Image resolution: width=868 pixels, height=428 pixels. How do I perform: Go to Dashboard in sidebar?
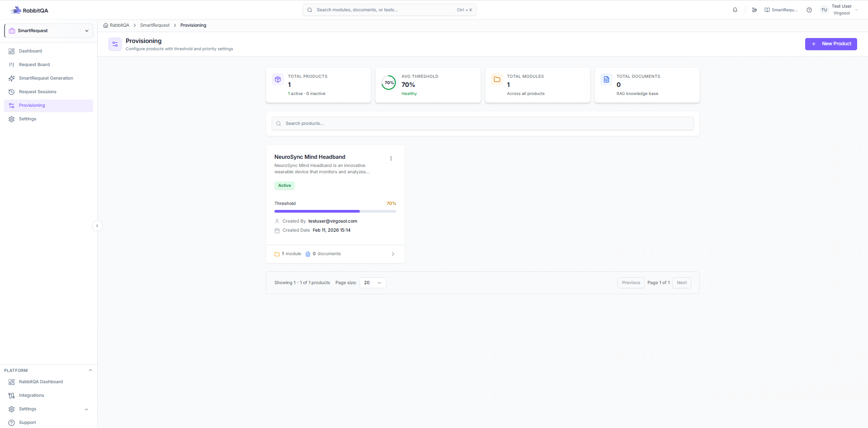click(49, 51)
